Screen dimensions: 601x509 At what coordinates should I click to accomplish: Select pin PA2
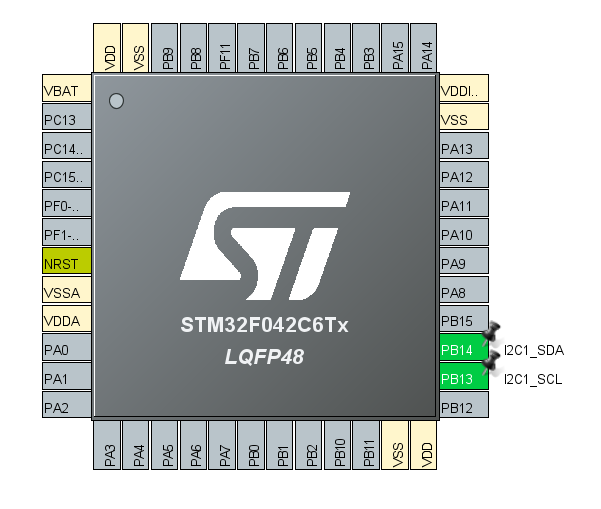[x=67, y=405]
